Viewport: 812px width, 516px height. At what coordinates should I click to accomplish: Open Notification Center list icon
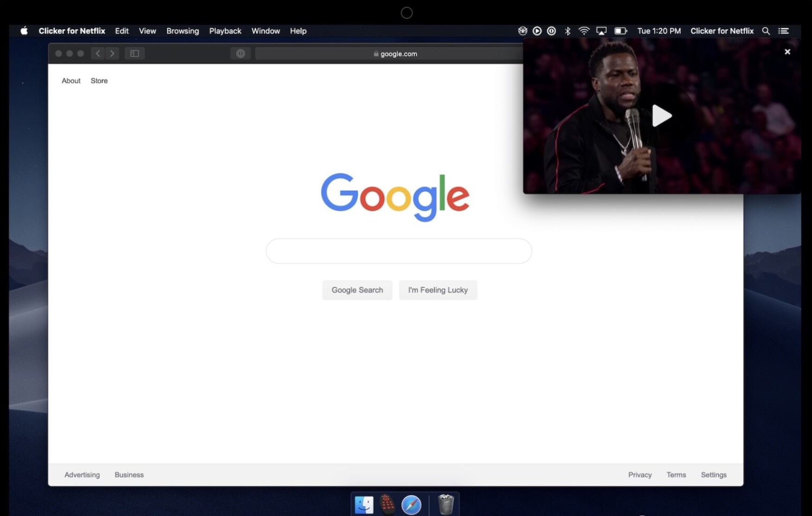(x=784, y=31)
